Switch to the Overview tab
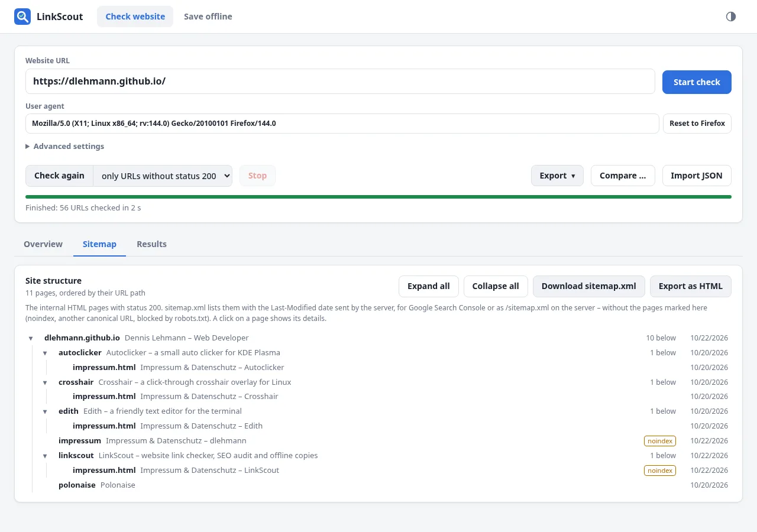The height and width of the screenshot is (532, 757). click(x=43, y=244)
